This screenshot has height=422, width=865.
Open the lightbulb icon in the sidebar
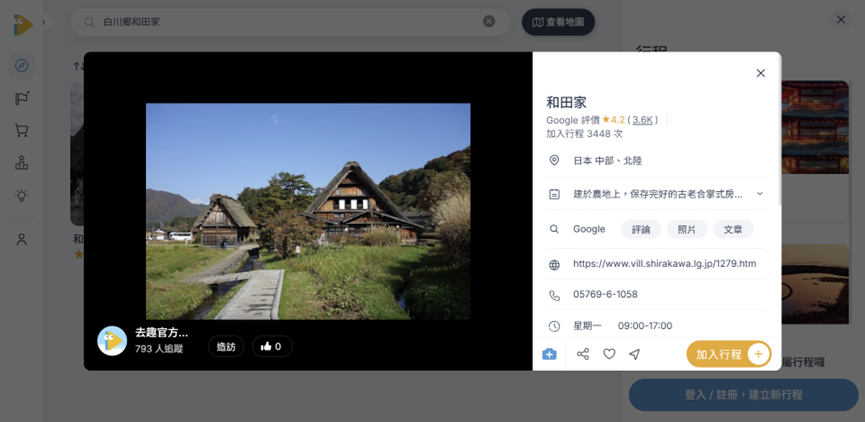tap(22, 195)
